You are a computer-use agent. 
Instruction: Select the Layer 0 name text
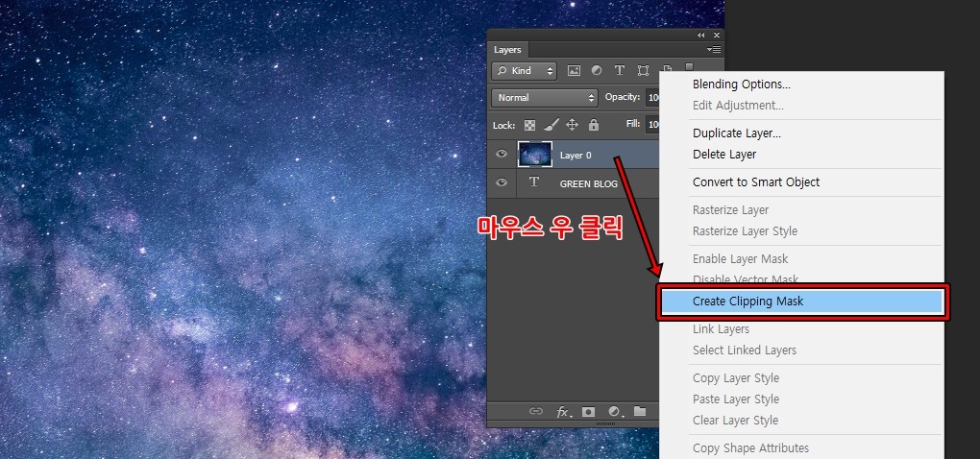pyautogui.click(x=576, y=155)
